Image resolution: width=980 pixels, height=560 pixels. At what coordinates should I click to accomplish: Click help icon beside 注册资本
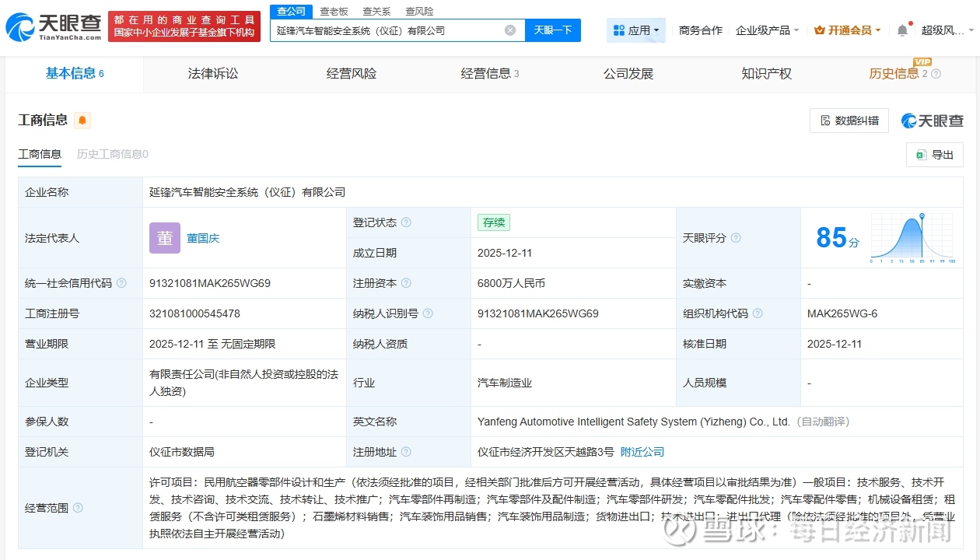[x=406, y=283]
